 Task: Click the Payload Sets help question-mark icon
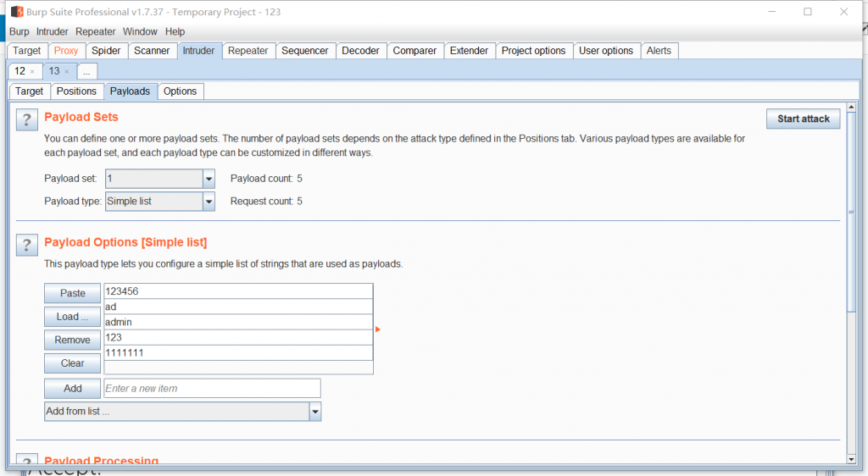click(27, 119)
